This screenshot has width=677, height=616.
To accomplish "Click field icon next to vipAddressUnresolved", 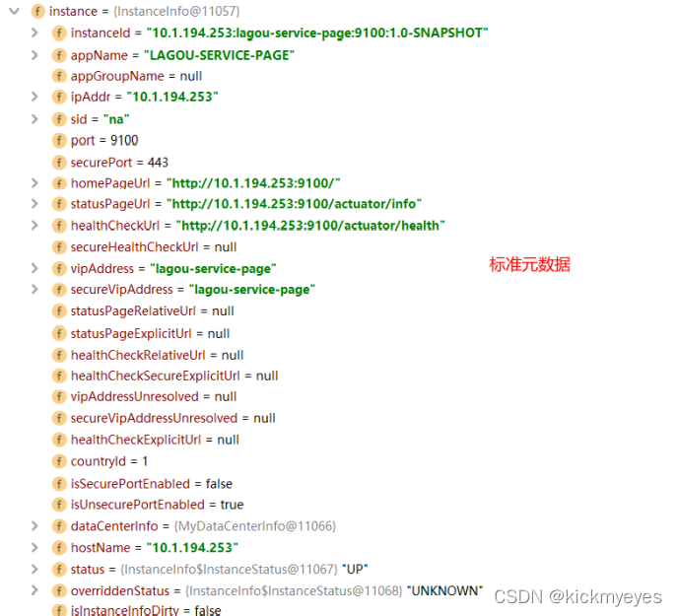I will coord(59,396).
